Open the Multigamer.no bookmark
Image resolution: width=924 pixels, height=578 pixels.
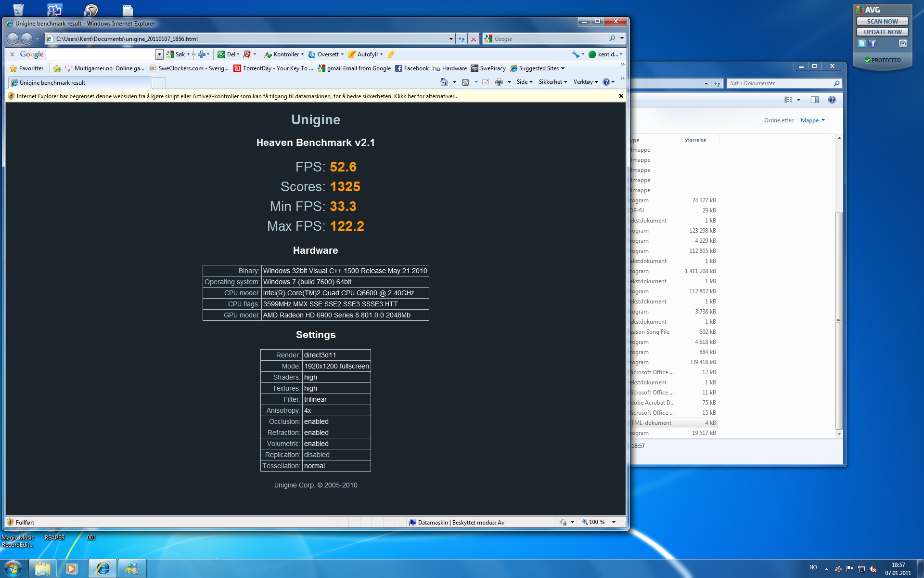(104, 68)
